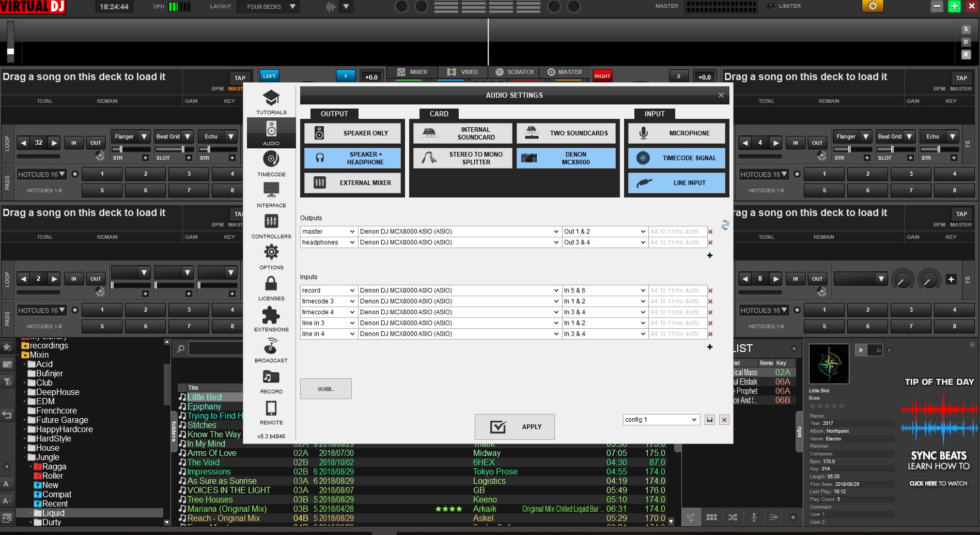Image resolution: width=980 pixels, height=535 pixels.
Task: Select Speaker + Headphone output mode
Action: click(352, 158)
